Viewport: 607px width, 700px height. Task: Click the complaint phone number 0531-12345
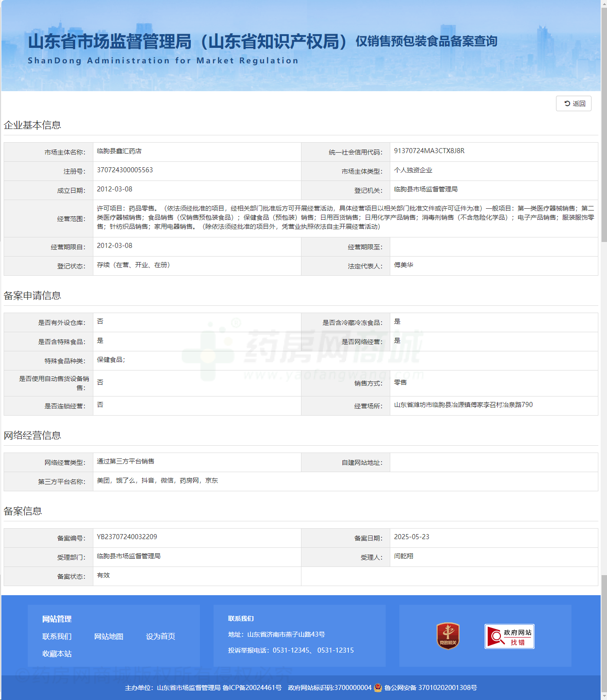point(291,650)
